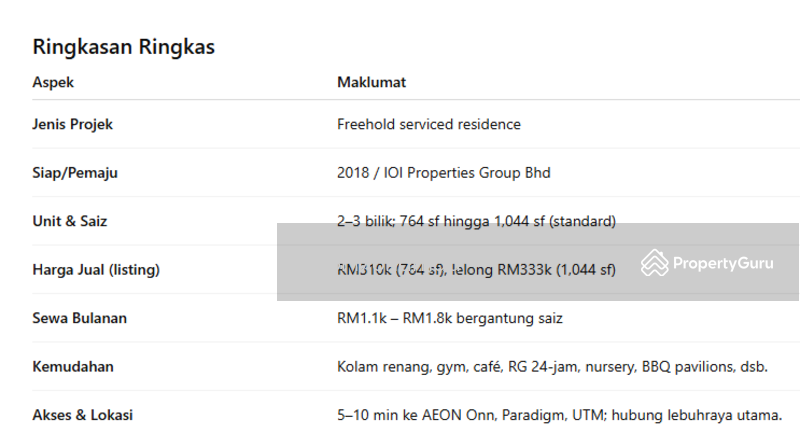The image size is (800, 447).
Task: Click the PropertyGuru logo icon
Action: click(x=655, y=263)
